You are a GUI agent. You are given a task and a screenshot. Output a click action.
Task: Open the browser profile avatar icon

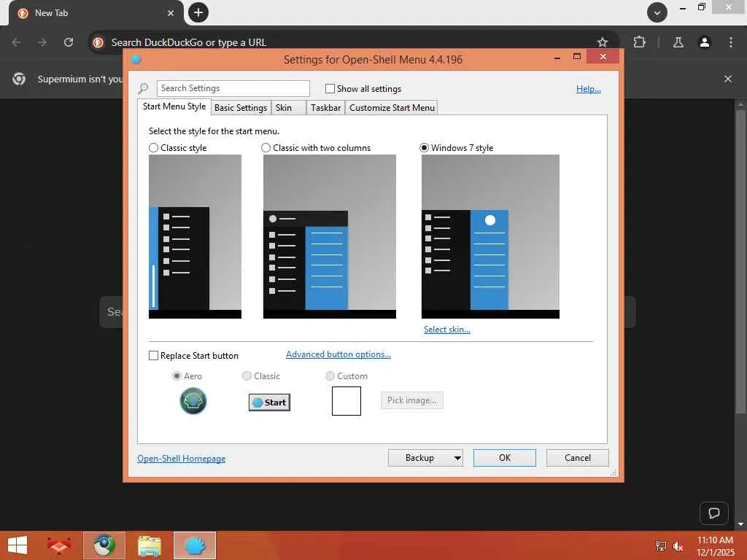tap(705, 42)
